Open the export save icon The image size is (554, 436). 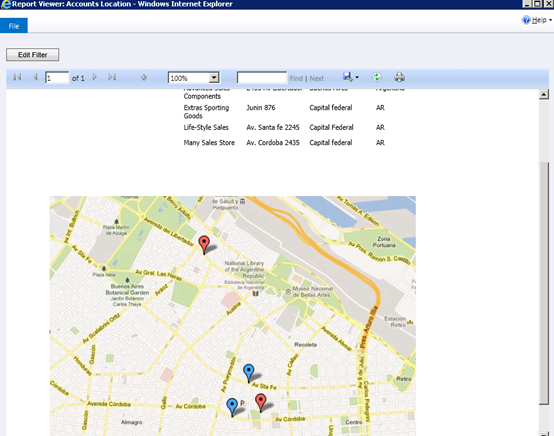click(x=348, y=77)
